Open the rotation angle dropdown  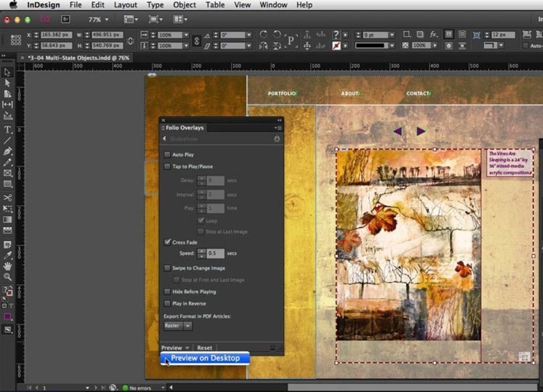[x=249, y=35]
